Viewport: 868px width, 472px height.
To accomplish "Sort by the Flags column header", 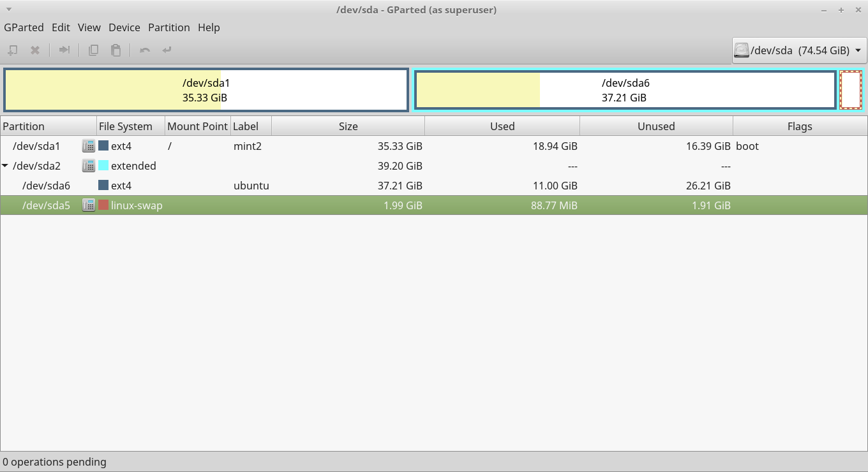I will tap(800, 126).
